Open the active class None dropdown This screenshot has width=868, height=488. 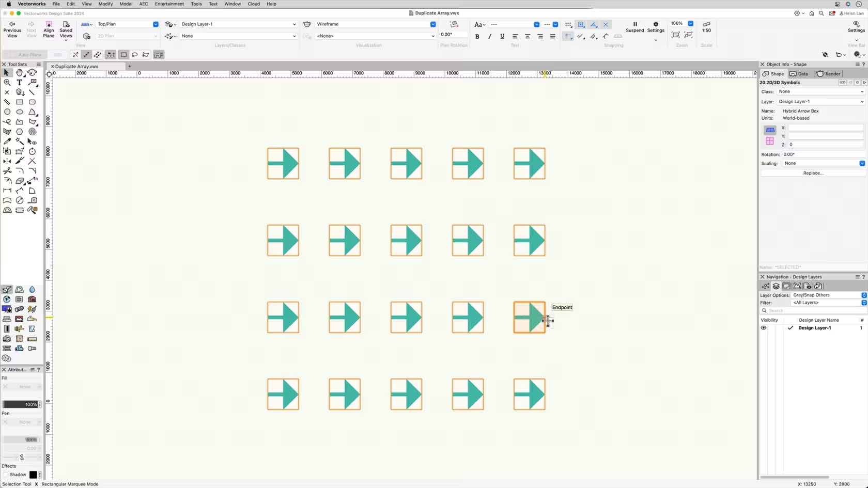(238, 36)
